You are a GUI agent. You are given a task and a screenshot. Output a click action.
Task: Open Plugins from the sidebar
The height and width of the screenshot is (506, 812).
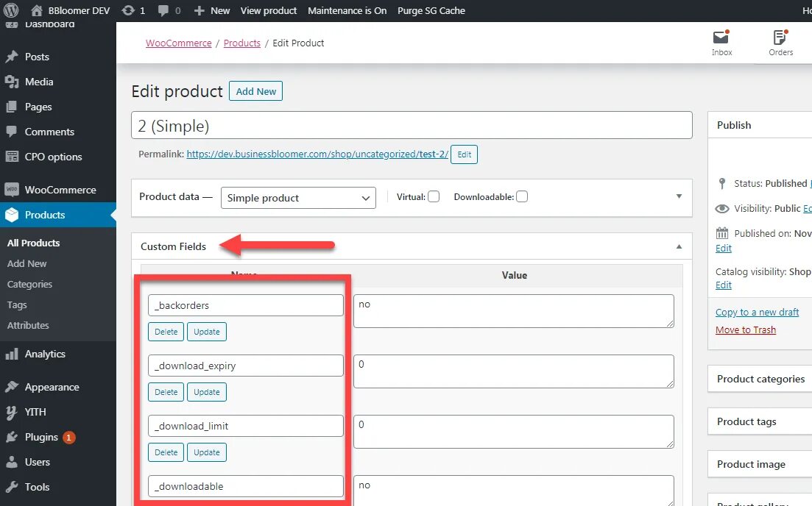tap(41, 437)
